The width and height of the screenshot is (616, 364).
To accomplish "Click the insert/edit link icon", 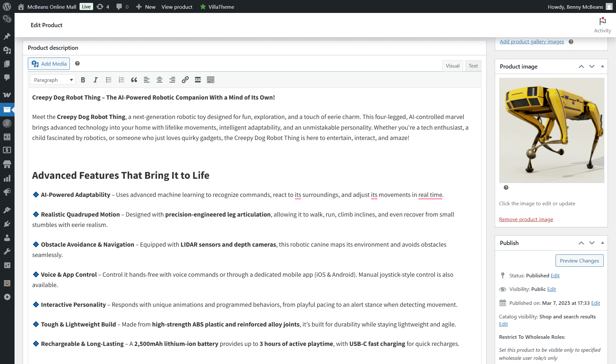I will point(185,80).
